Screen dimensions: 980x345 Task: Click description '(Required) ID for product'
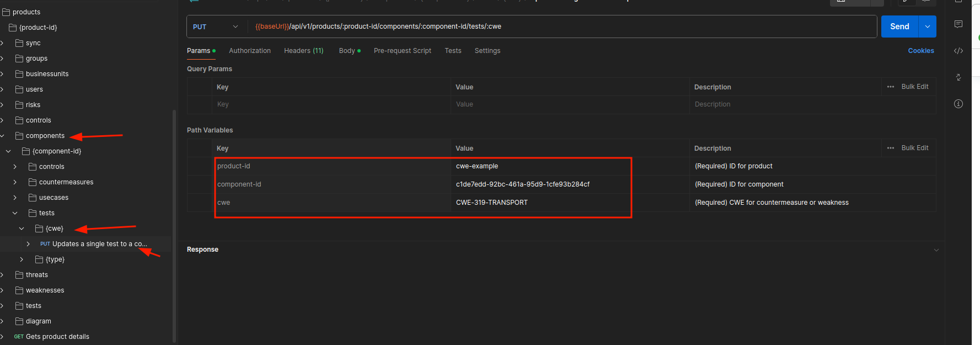click(733, 166)
